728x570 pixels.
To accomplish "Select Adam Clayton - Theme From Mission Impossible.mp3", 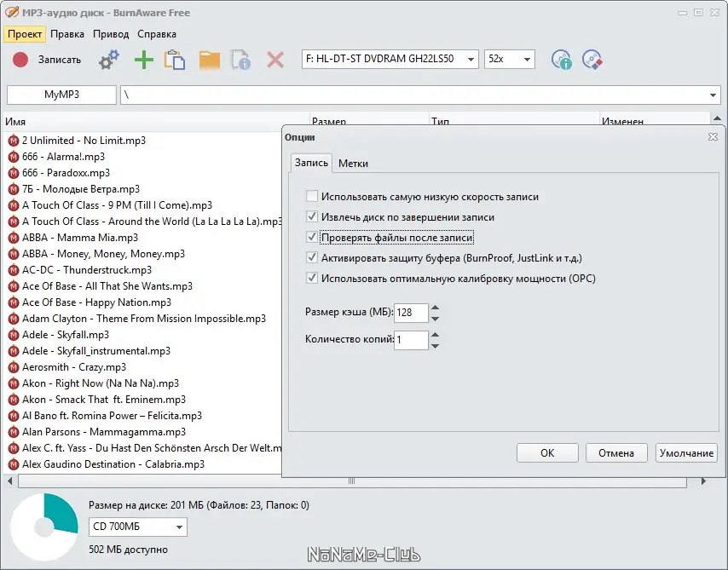I will (x=144, y=319).
